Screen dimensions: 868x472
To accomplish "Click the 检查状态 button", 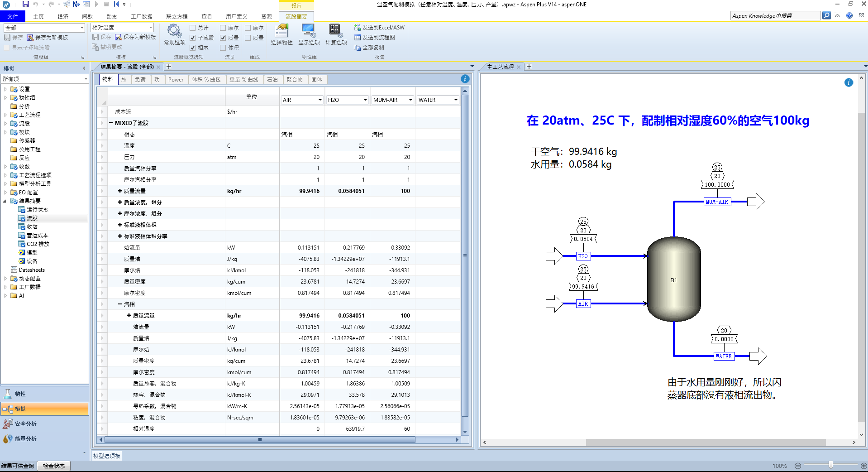I will pyautogui.click(x=53, y=466).
